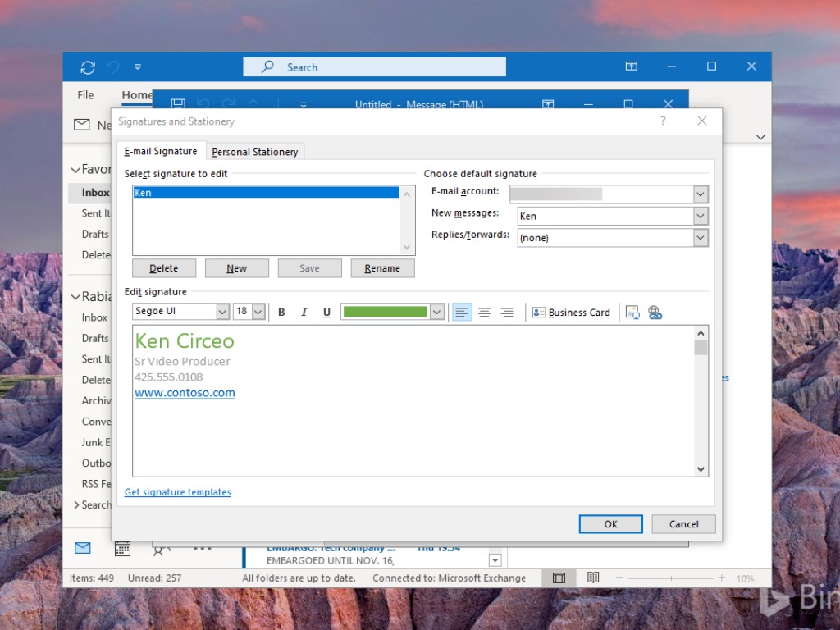Toggle underline formatting for signature text

point(326,313)
